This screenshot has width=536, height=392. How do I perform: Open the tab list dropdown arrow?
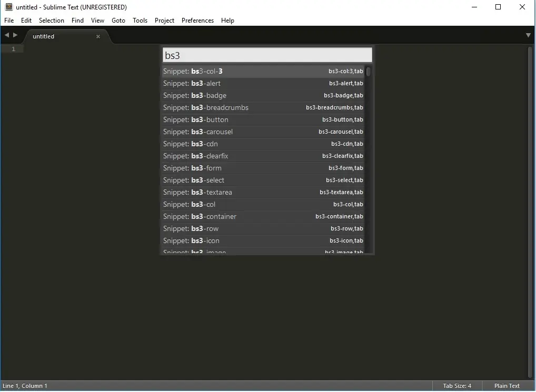point(528,35)
